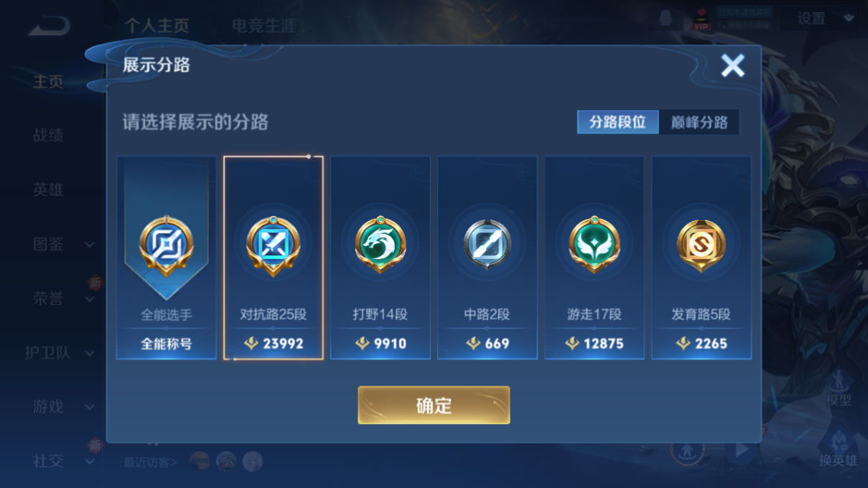Tap the back arrow icon at top left
This screenshot has height=488, width=868.
click(x=50, y=27)
